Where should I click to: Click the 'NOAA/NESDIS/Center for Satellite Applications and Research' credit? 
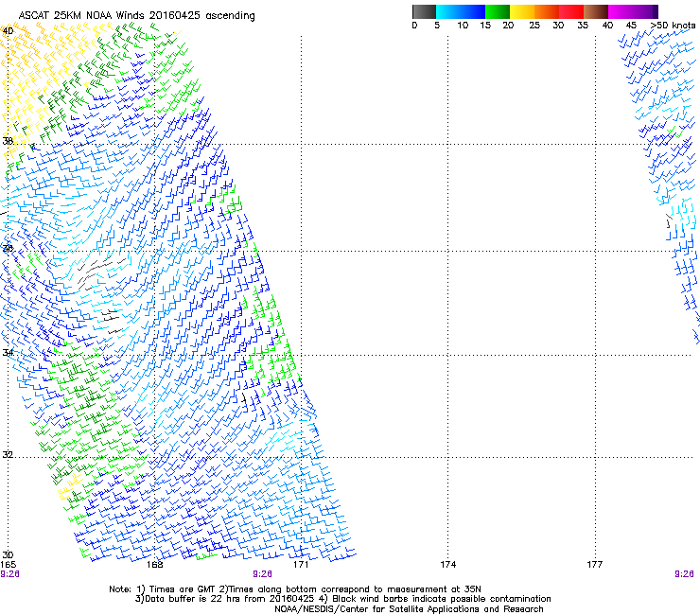[x=409, y=609]
